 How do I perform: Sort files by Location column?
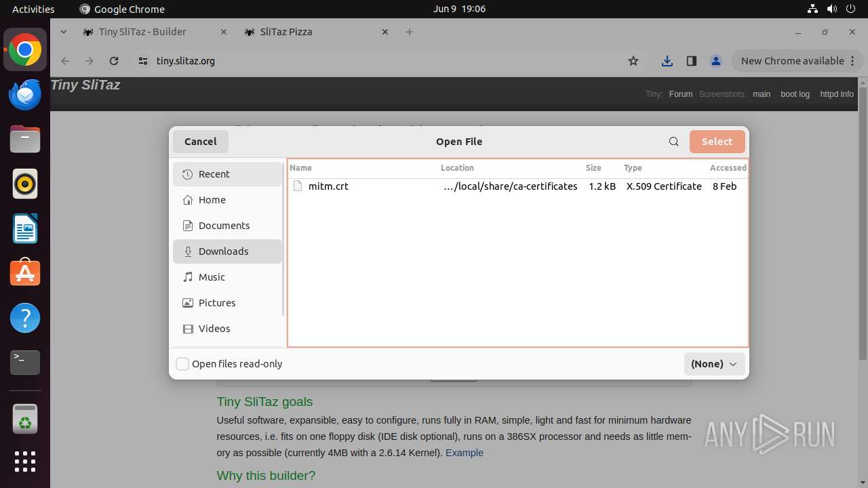(x=511, y=168)
